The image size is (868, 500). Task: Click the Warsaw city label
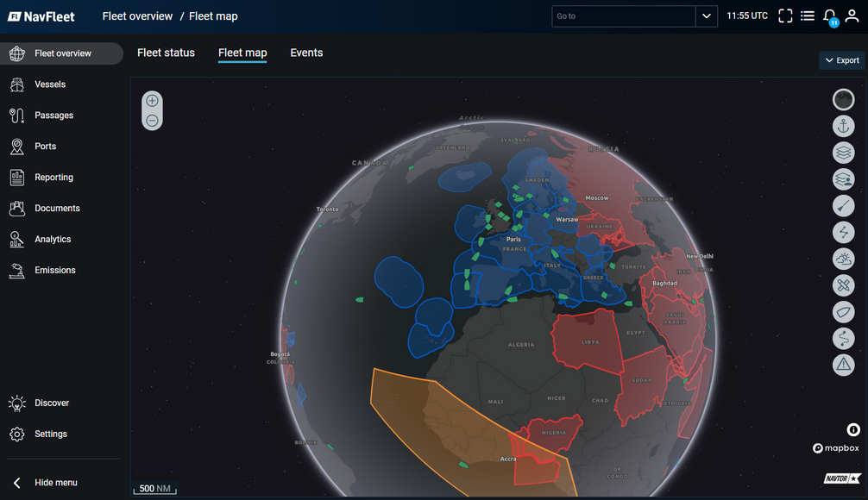567,220
